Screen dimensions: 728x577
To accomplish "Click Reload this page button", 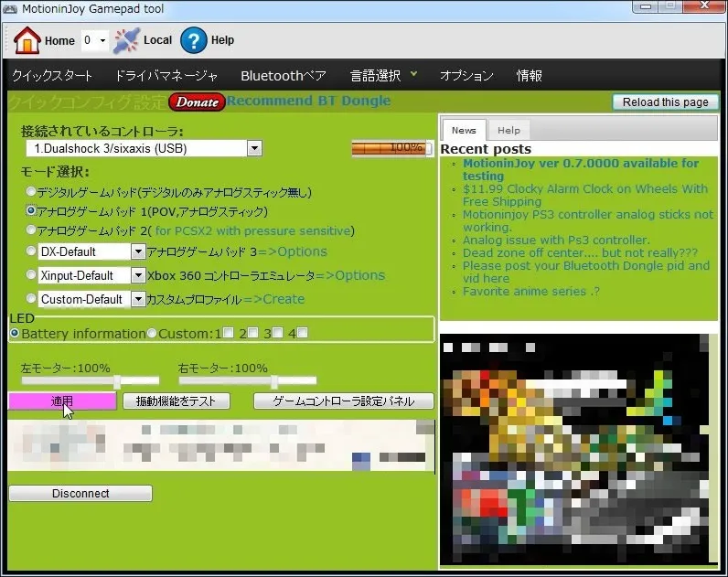I will pos(665,102).
